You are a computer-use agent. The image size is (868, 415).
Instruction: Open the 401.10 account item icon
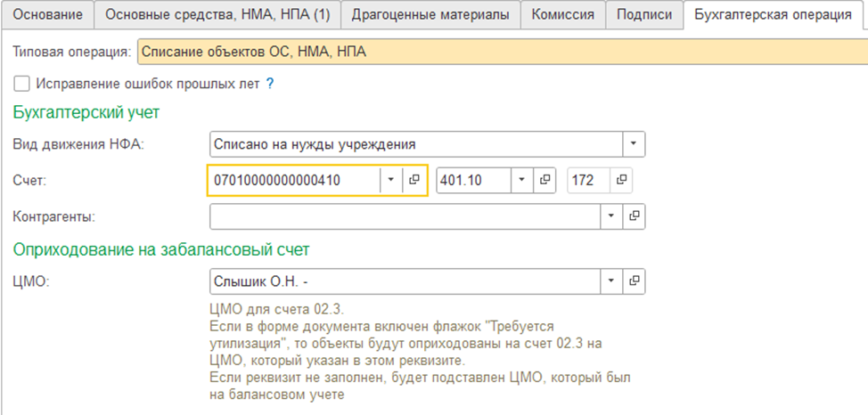(545, 181)
